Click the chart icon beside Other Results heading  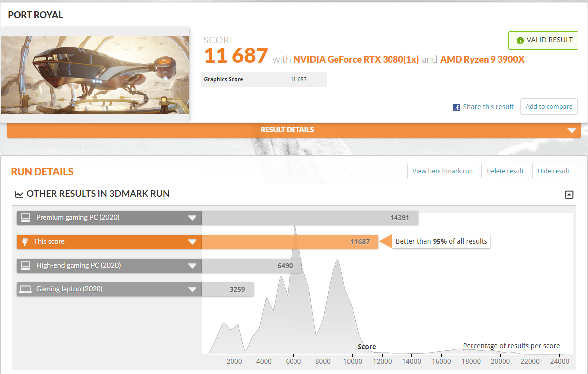19,194
